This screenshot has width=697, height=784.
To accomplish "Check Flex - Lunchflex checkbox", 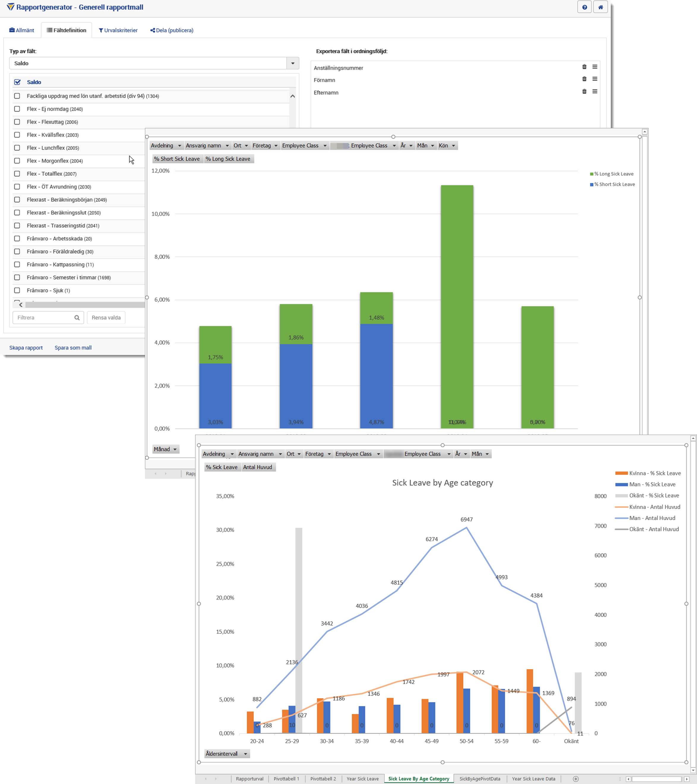I will coord(17,148).
